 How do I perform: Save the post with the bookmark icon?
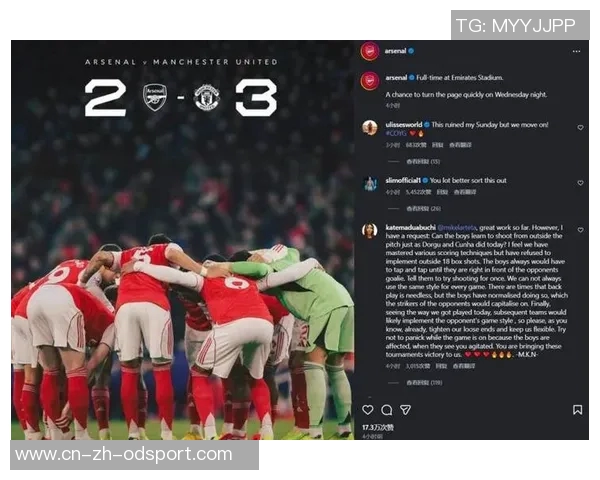577,410
